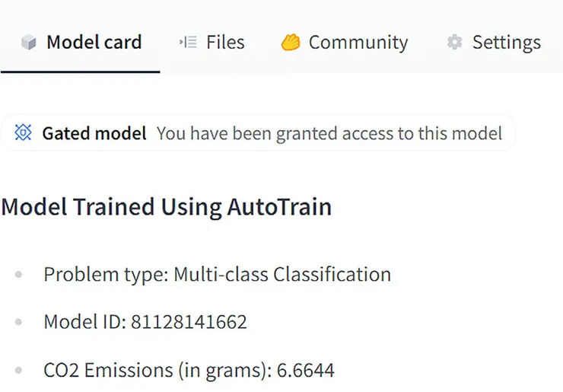Click the "Multi-class Classification" text
This screenshot has height=392, width=563.
pyautogui.click(x=282, y=274)
